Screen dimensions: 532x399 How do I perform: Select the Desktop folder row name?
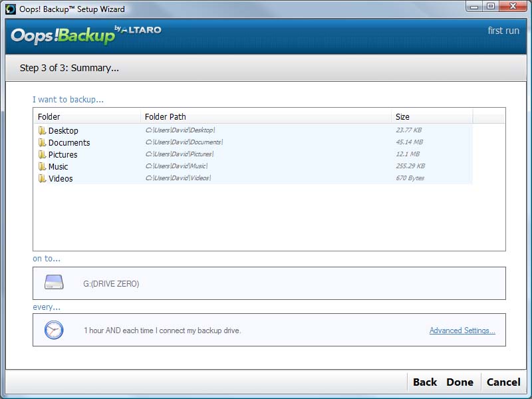pos(63,130)
